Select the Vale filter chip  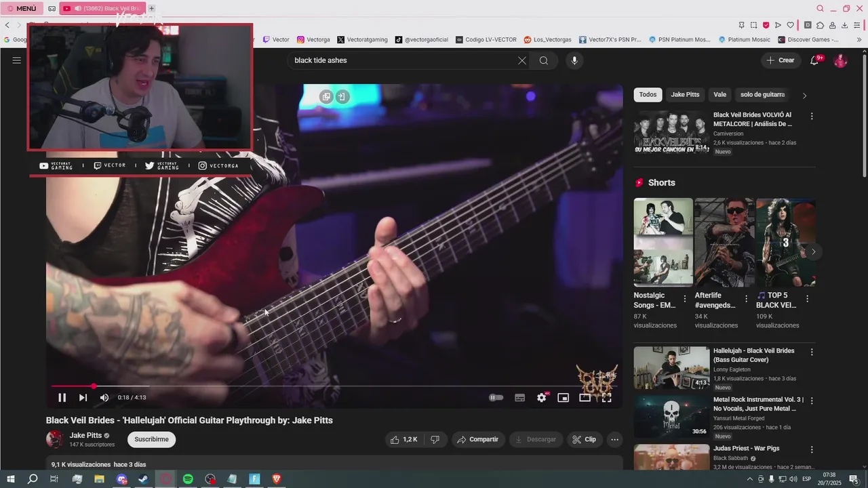720,95
